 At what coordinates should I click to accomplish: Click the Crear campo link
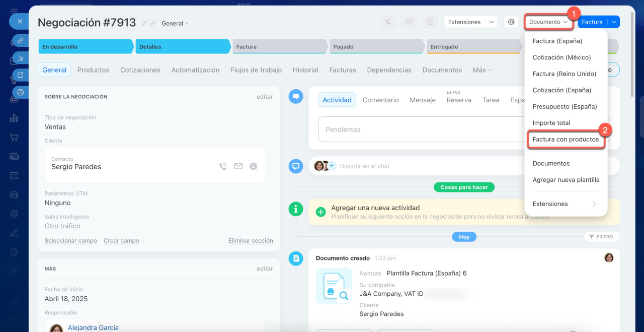click(x=121, y=241)
